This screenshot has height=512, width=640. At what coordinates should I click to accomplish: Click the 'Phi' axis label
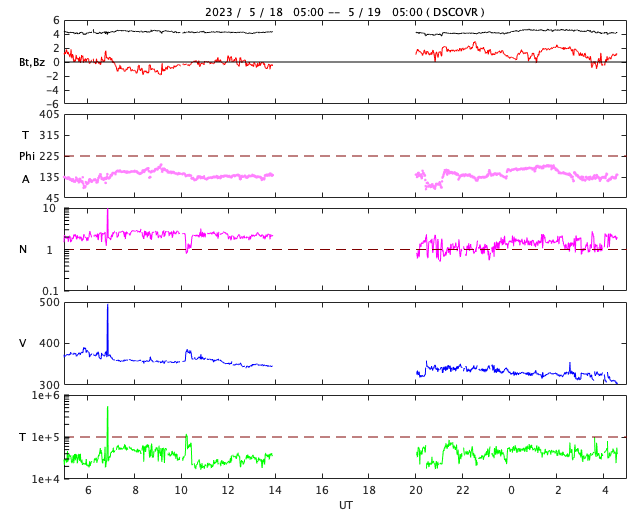[27, 156]
